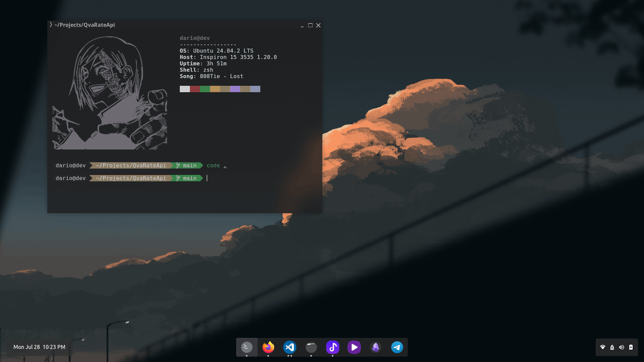Click the white color block in the palette

[x=185, y=89]
